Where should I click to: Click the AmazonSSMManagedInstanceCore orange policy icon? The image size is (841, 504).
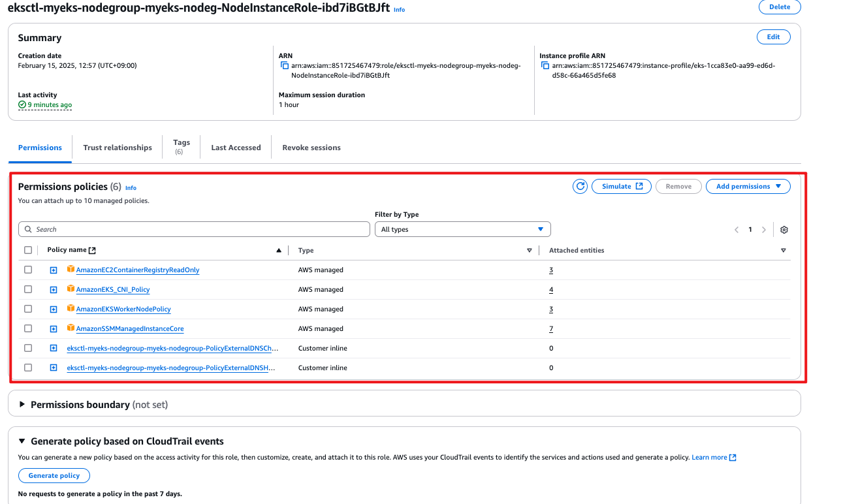71,328
